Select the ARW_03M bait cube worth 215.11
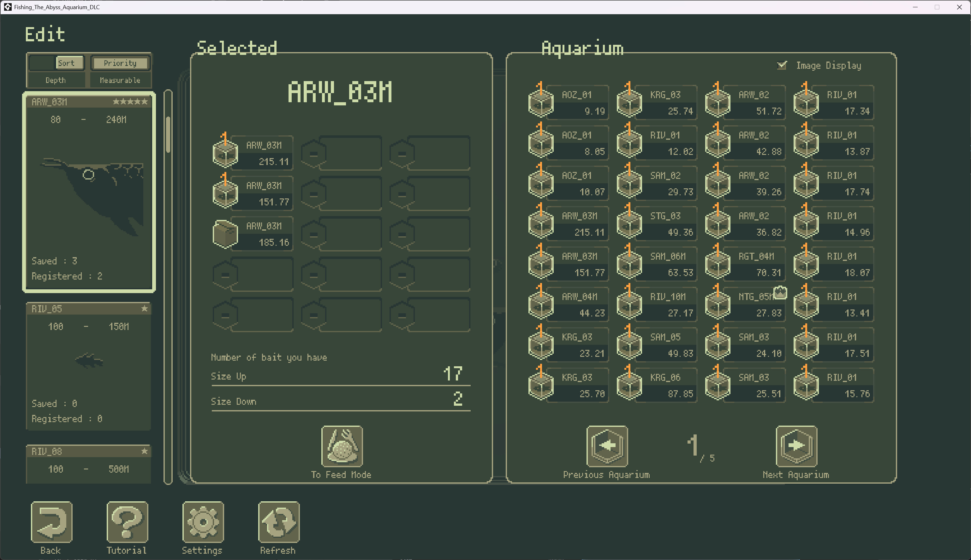 (x=252, y=153)
